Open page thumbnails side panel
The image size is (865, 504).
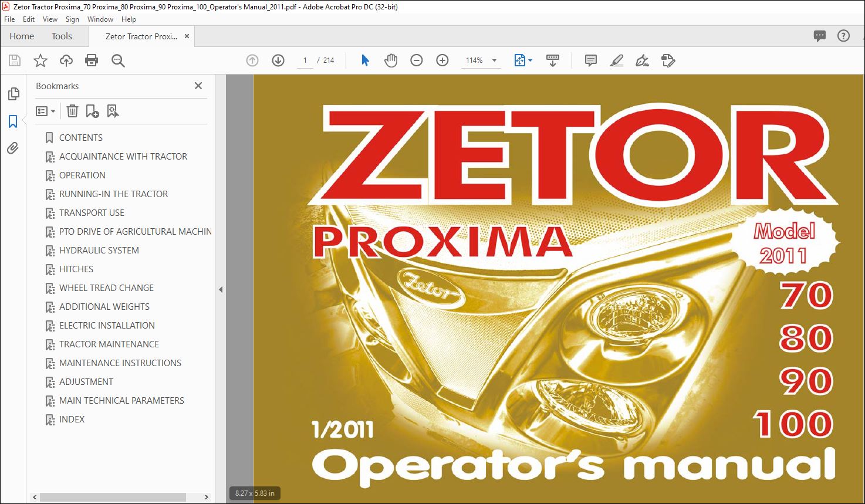[13, 94]
